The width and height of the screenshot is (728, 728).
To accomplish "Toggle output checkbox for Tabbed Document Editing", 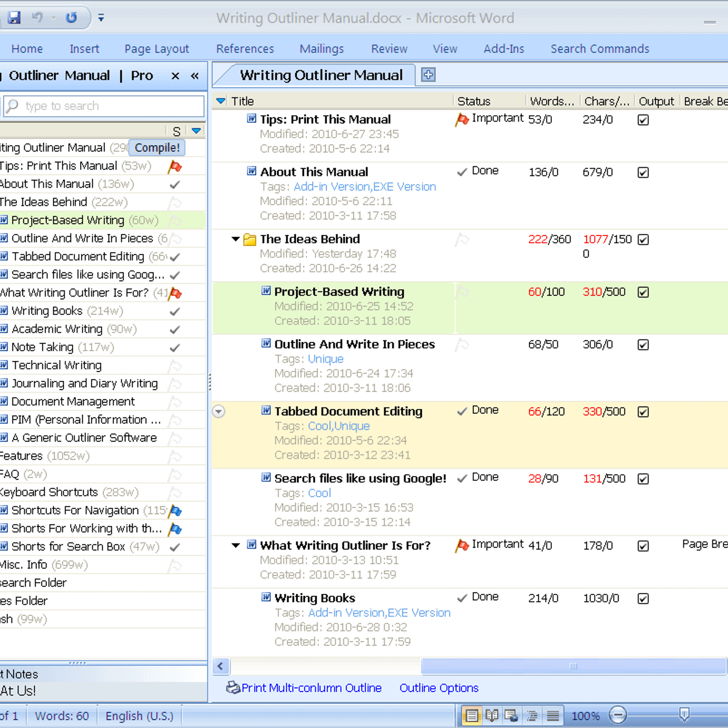I will click(x=643, y=412).
